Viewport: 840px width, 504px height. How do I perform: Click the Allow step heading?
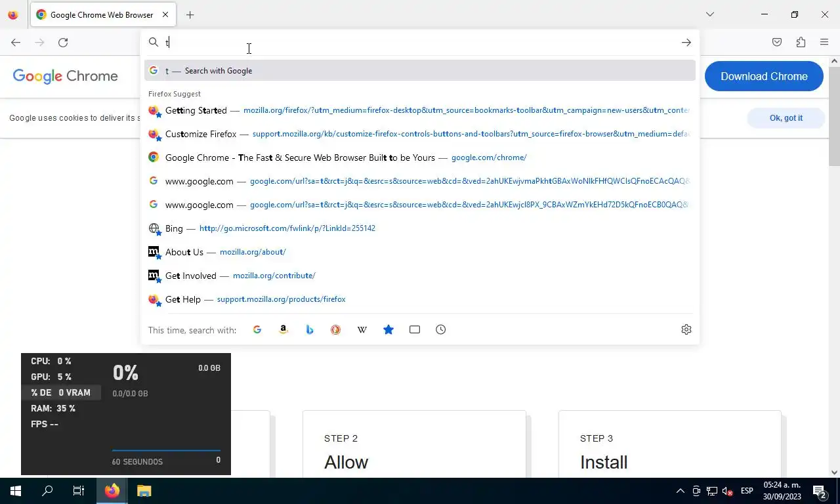tap(346, 462)
